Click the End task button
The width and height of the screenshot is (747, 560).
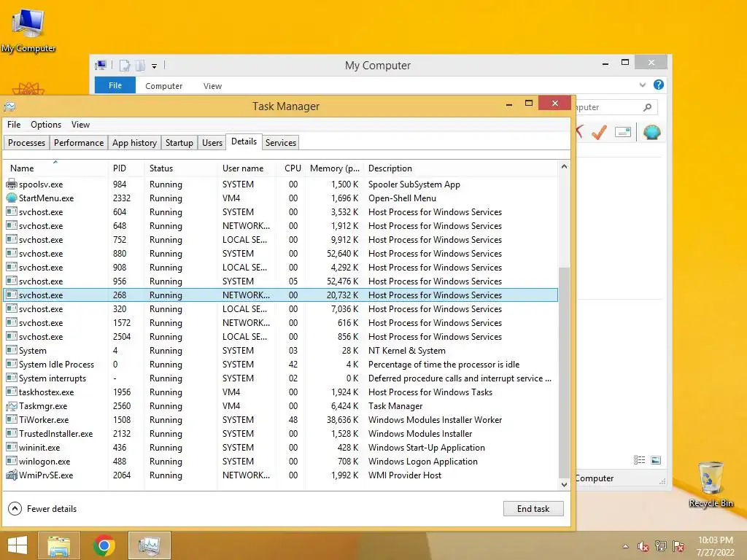coord(533,508)
